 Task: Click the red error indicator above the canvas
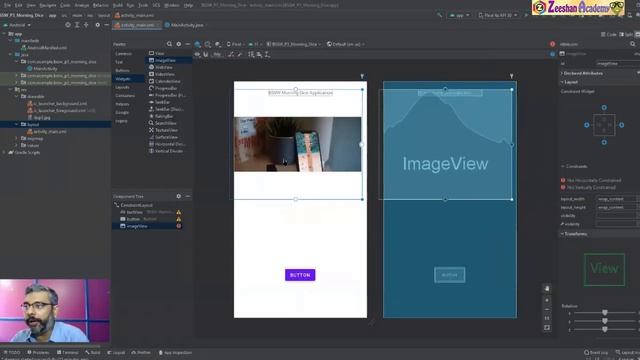[x=552, y=44]
